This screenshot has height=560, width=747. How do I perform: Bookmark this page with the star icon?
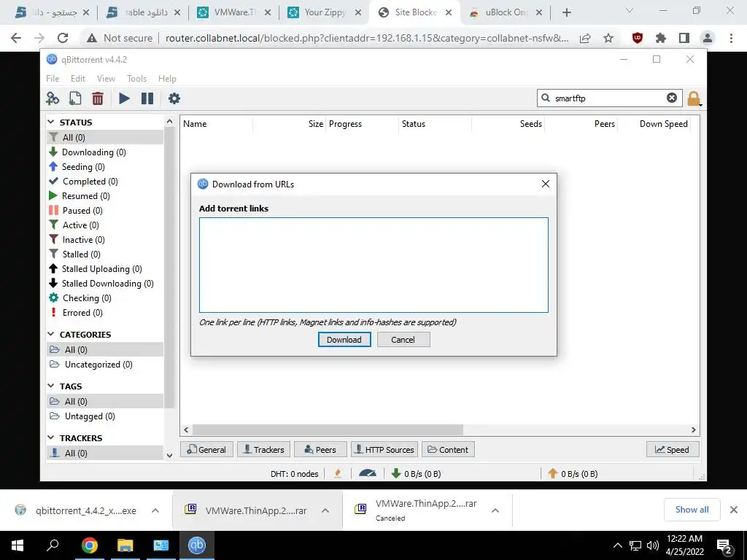point(608,38)
